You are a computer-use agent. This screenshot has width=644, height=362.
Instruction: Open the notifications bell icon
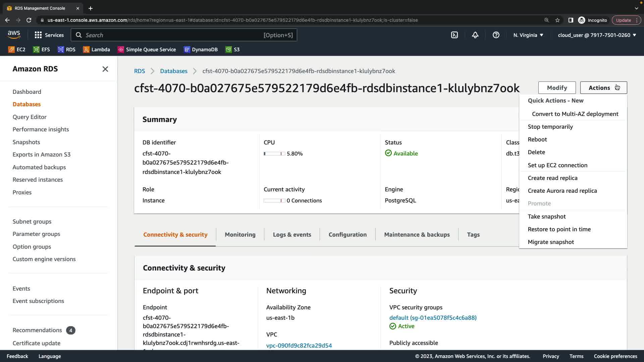(x=475, y=35)
